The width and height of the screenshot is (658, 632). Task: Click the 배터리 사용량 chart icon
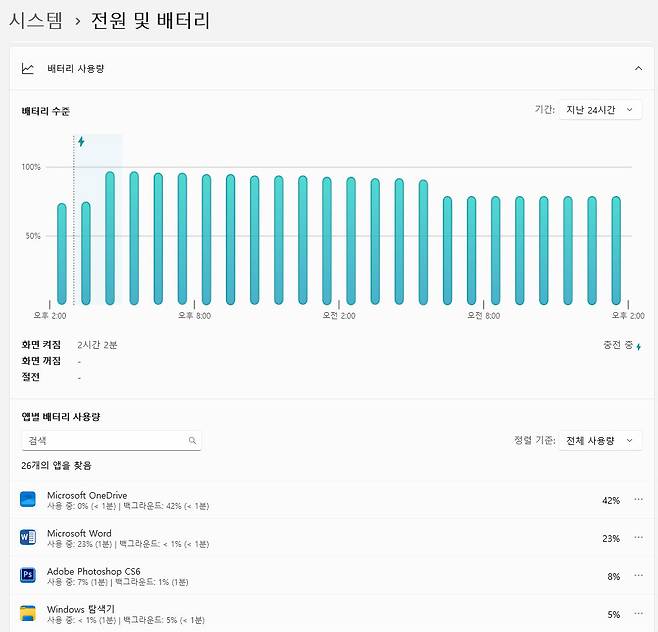[28, 69]
